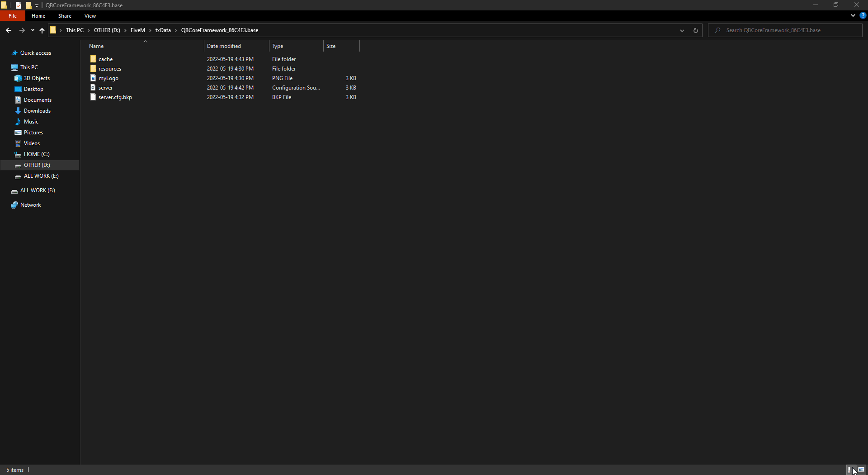Navigate to txData in breadcrumb
868x475 pixels.
point(163,30)
